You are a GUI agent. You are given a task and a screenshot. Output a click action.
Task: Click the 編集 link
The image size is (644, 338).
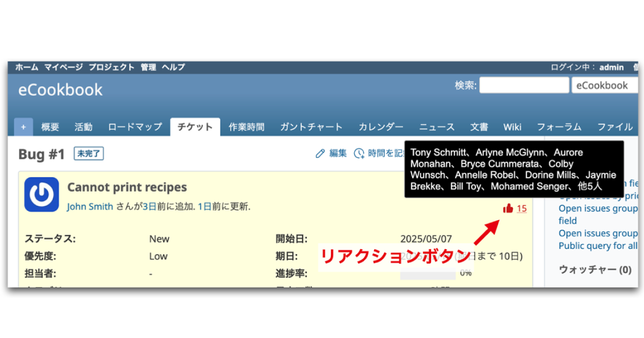pos(338,153)
